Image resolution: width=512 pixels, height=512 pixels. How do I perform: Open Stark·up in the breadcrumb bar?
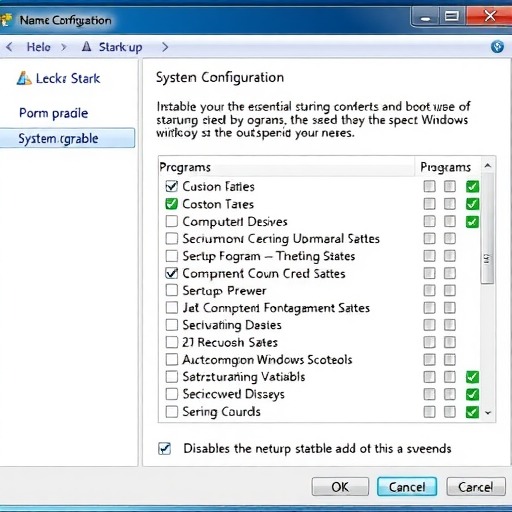(x=120, y=47)
